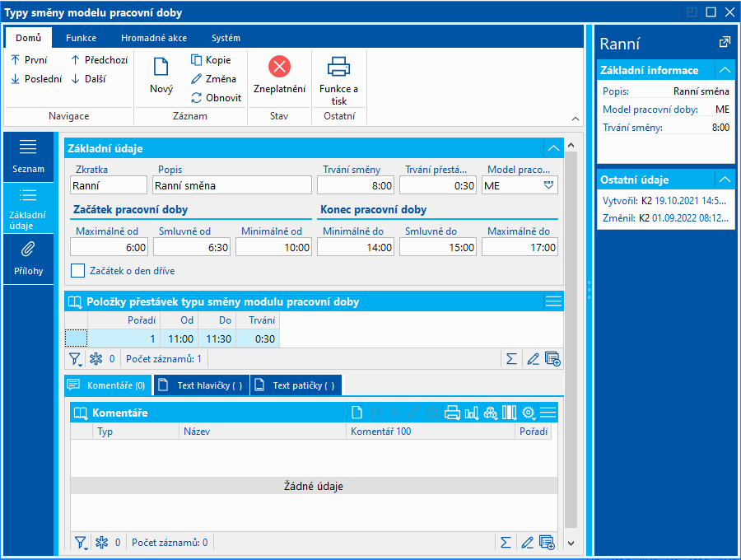Click cubes icon in Komentáře toolbar
741x560 pixels.
tap(491, 413)
